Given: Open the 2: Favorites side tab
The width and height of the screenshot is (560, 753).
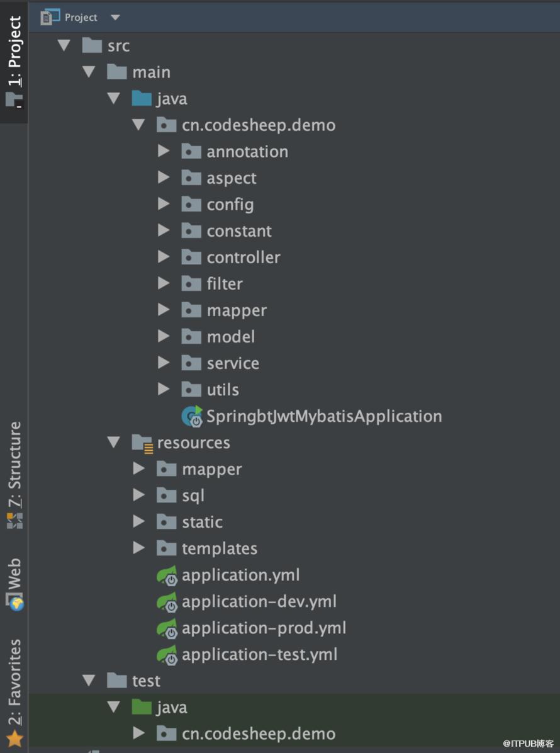Looking at the screenshot, I should tap(14, 692).
